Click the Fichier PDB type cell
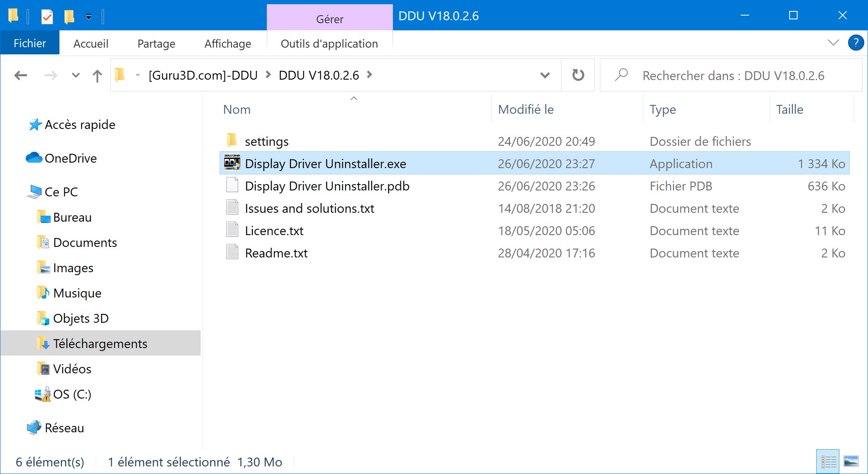This screenshot has height=474, width=868. [681, 186]
